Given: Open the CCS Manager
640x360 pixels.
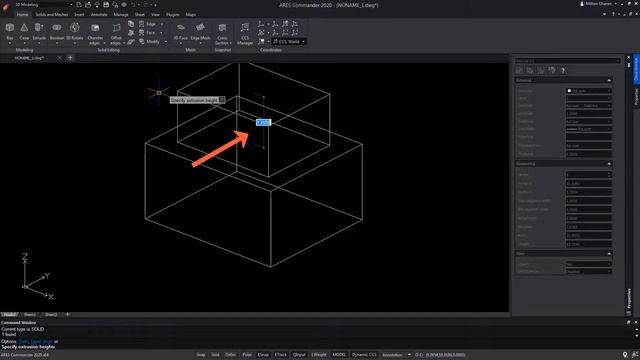Looking at the screenshot, I should click(245, 33).
